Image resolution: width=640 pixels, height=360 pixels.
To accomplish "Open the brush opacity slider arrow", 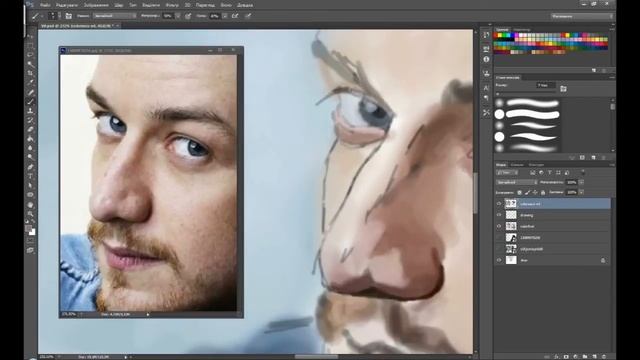I will tap(178, 16).
